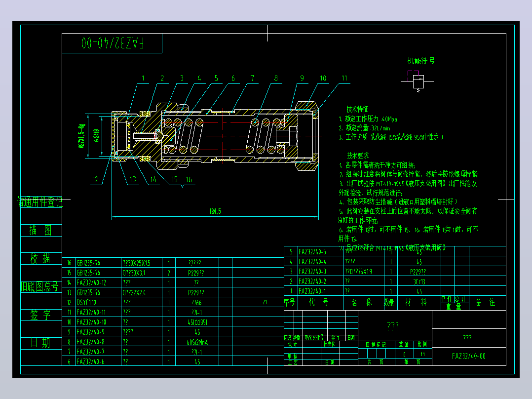Click the rated pressure 40Mpa line

[x=368, y=119]
